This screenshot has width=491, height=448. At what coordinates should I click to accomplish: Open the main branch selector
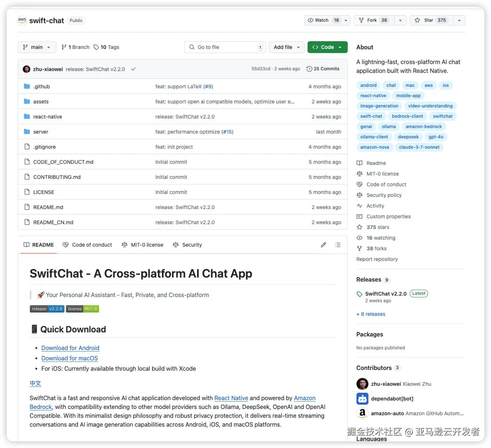tap(37, 47)
